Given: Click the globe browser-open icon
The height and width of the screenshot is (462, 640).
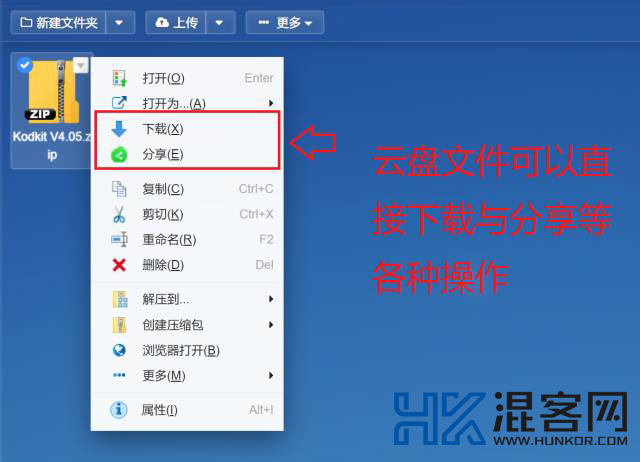Looking at the screenshot, I should 119,350.
